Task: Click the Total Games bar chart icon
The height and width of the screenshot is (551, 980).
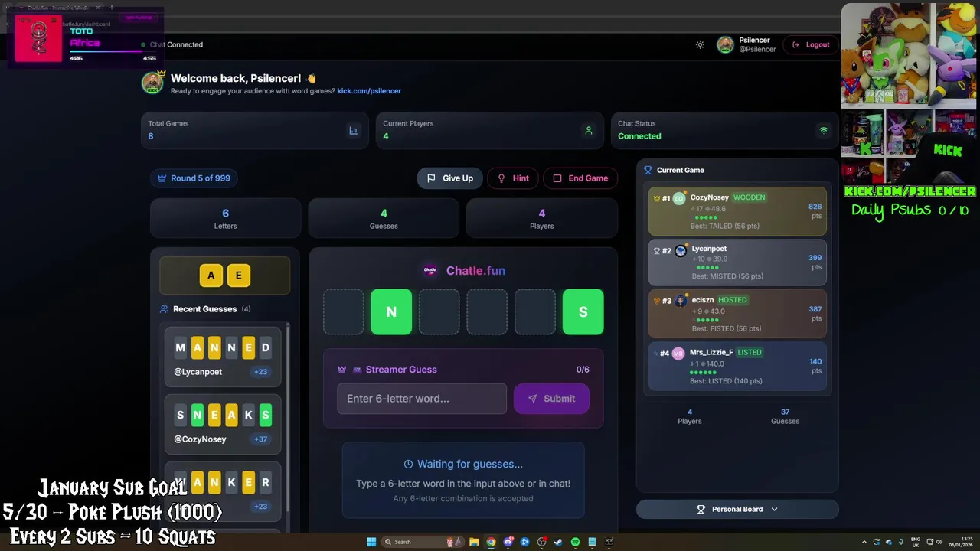Action: tap(353, 130)
